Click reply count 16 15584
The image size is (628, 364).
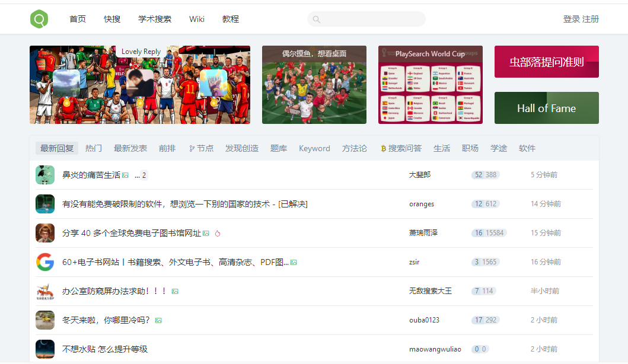coord(489,232)
